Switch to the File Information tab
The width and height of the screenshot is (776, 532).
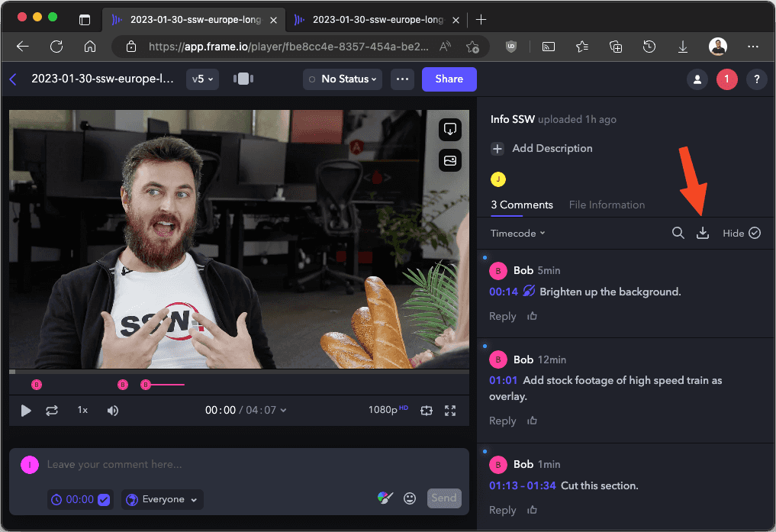click(x=607, y=205)
